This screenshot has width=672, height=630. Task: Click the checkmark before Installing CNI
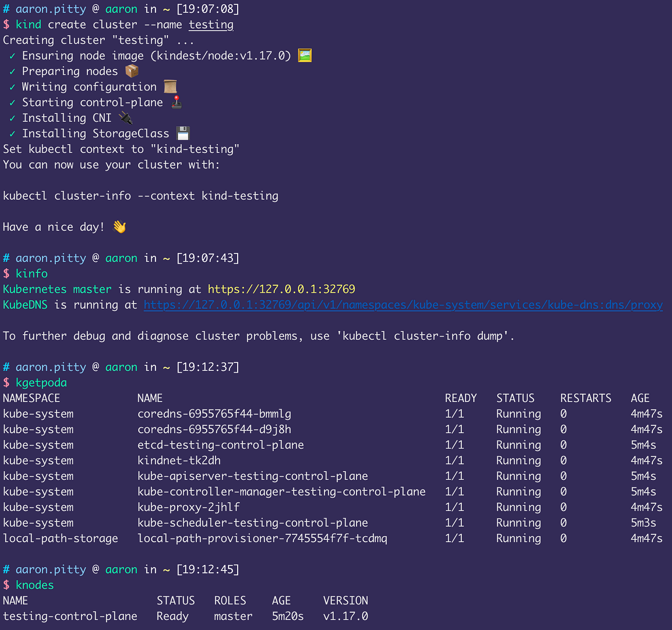[12, 118]
